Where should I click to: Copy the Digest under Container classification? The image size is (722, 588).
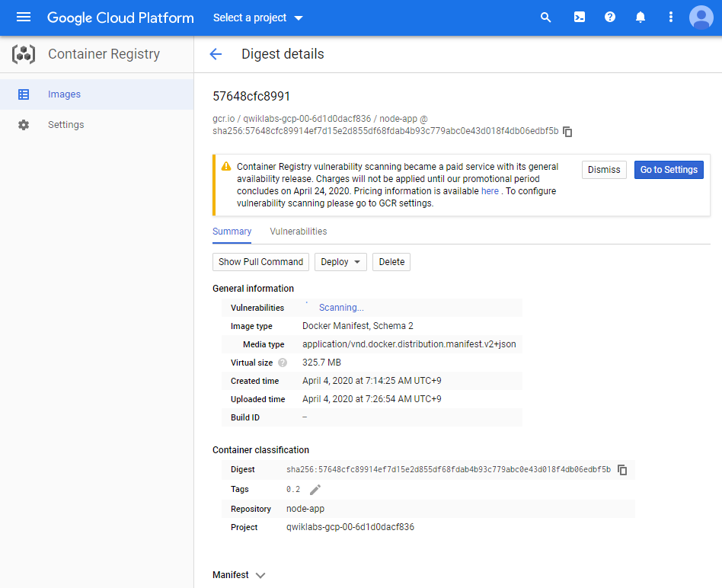[x=622, y=470]
